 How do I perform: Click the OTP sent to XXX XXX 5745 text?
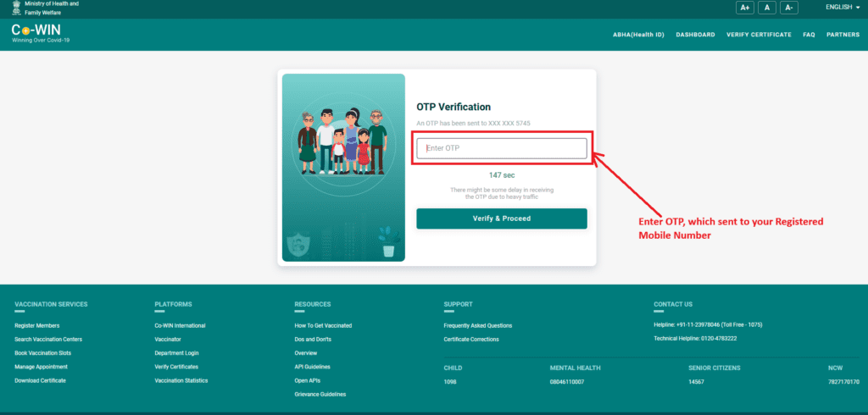point(473,124)
